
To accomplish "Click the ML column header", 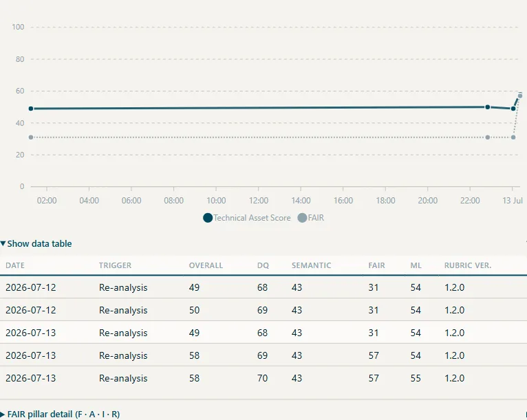I will click(x=416, y=265).
